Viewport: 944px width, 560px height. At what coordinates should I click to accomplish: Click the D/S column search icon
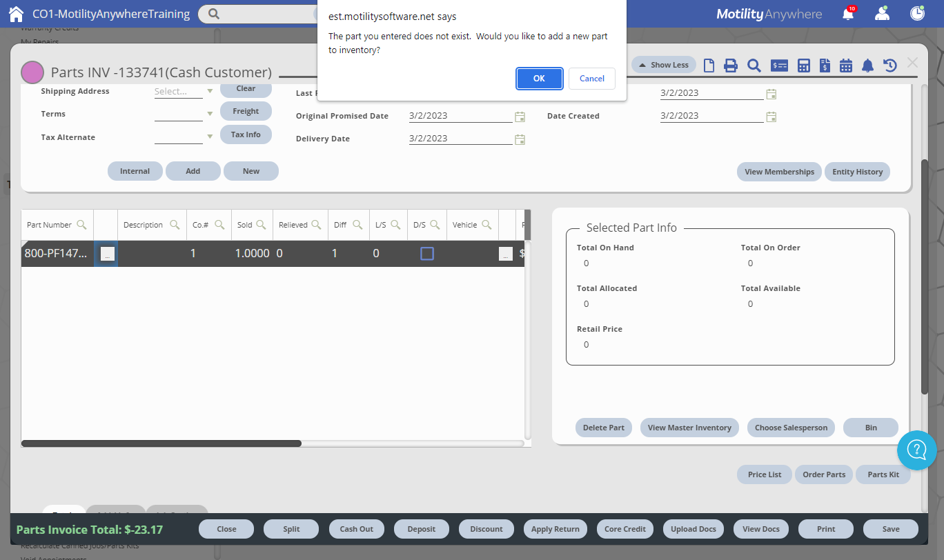[x=435, y=225]
